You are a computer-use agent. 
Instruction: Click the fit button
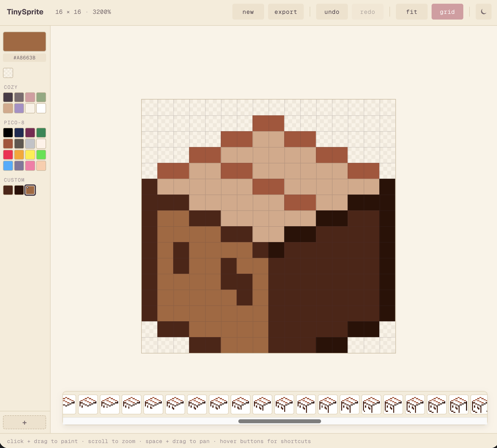tap(412, 12)
